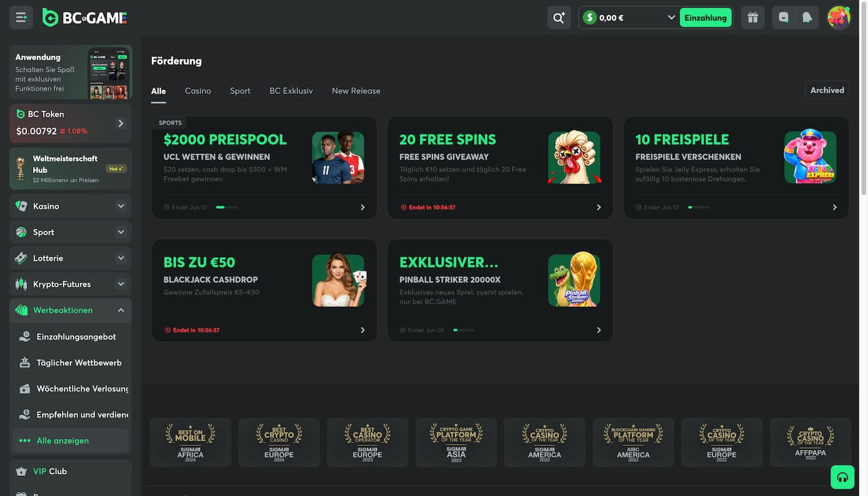
Task: Open Einzahlungsangebot link in sidebar
Action: [x=70, y=337]
